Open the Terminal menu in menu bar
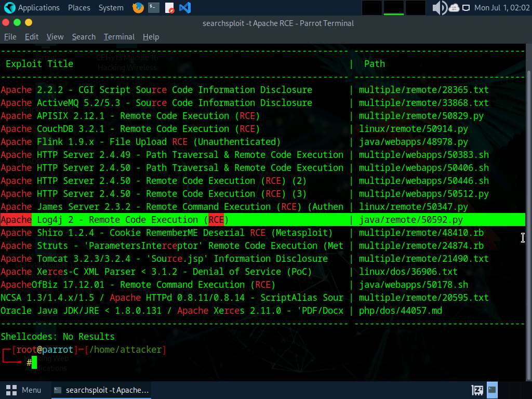This screenshot has width=532, height=399. coord(119,37)
